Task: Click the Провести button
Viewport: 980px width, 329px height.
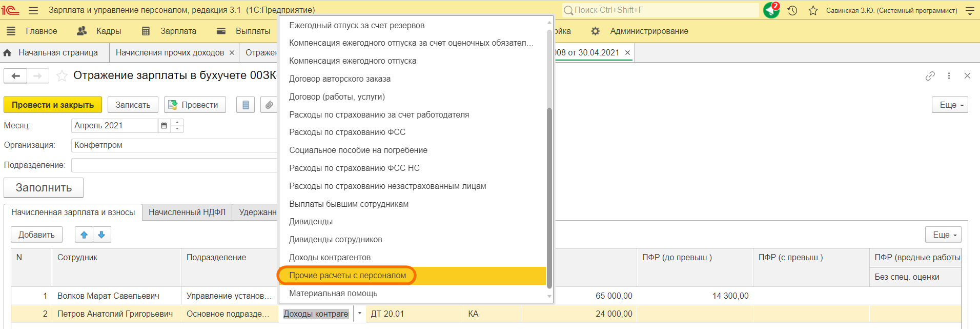Action: pos(195,105)
